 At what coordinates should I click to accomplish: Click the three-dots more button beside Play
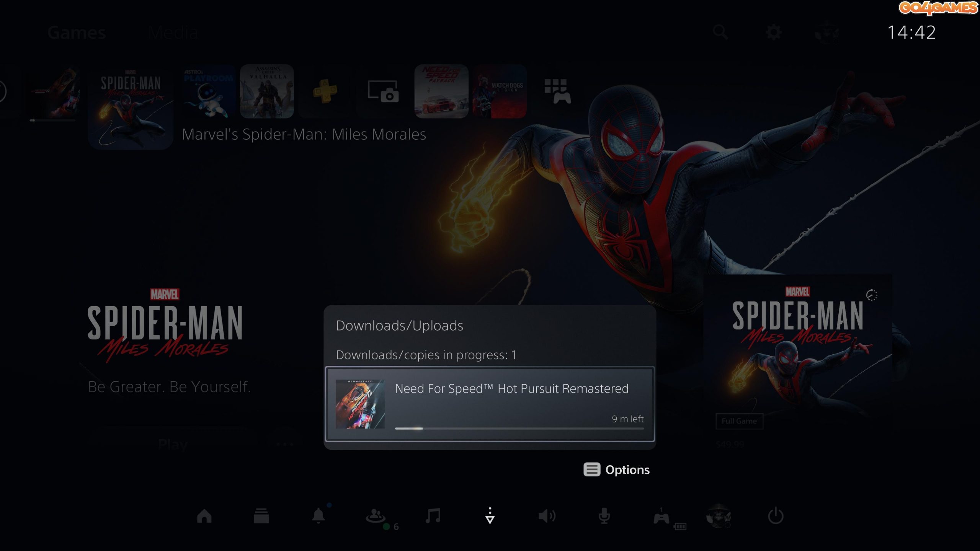coord(285,445)
